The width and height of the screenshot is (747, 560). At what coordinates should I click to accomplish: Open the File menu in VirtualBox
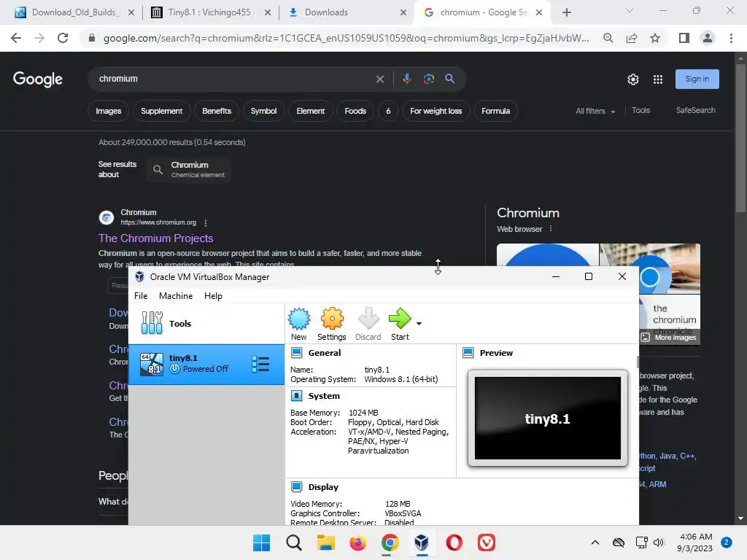[141, 296]
